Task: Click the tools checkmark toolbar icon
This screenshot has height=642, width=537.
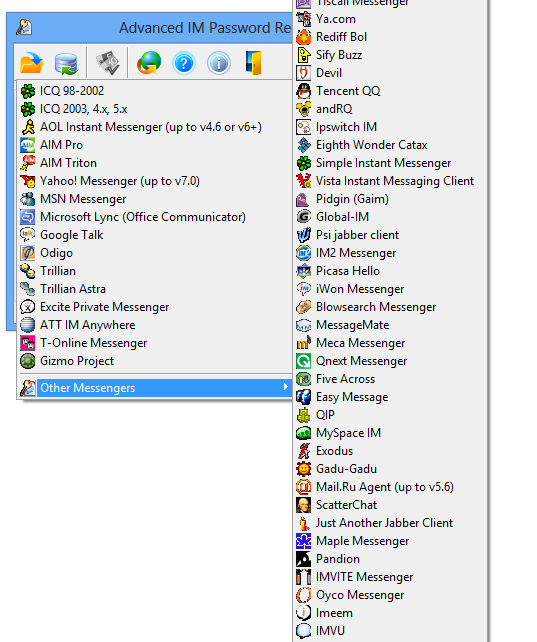Action: (x=108, y=63)
